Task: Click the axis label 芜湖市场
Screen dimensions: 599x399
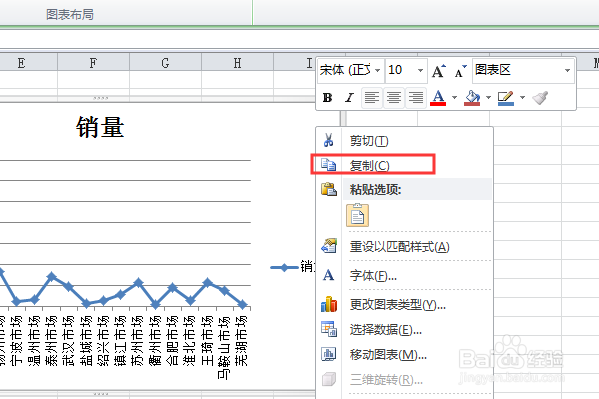Action: [241, 341]
